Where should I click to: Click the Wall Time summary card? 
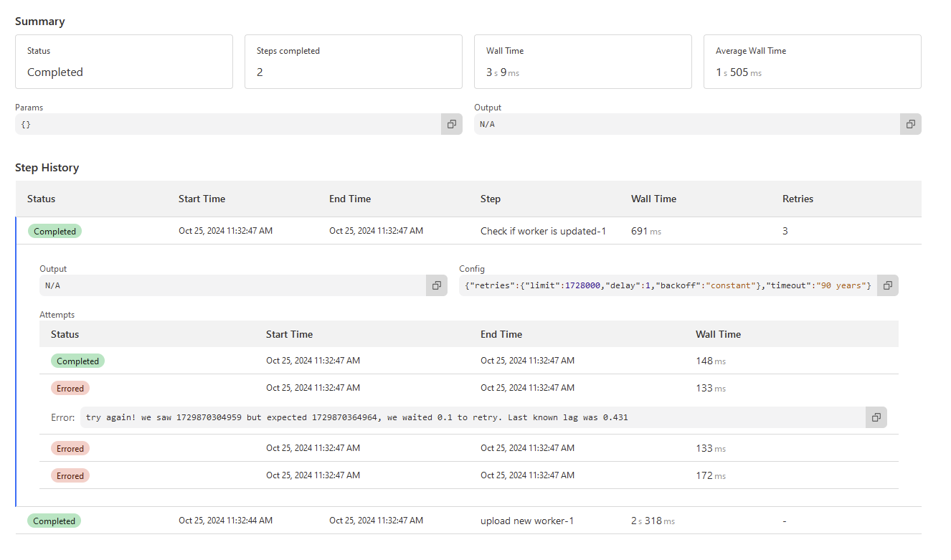(x=582, y=62)
